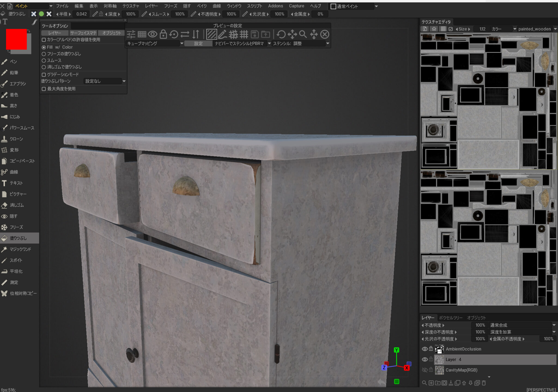Hide the AmbientOcclusion layer

pyautogui.click(x=425, y=349)
